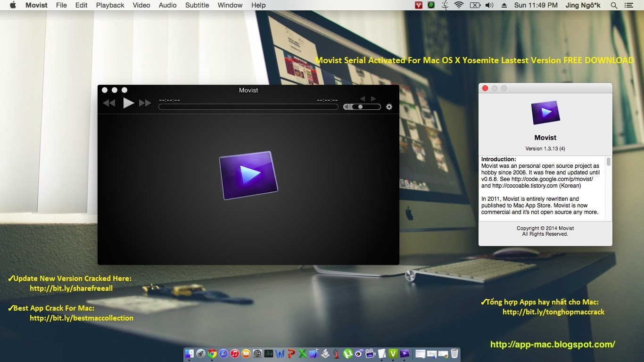Screen dimensions: 644x362
Task: Open the Audio menu
Action: pyautogui.click(x=168, y=5)
